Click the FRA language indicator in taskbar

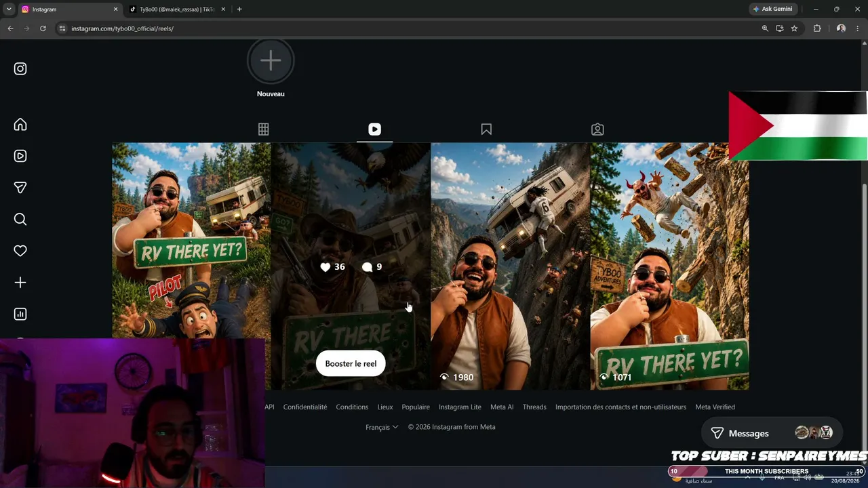click(779, 478)
